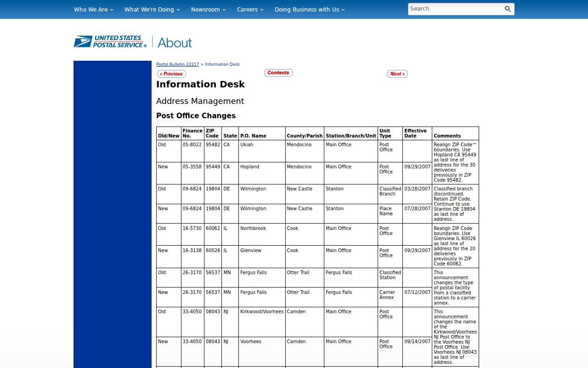This screenshot has width=588, height=368.
Task: Select the Finance No. column header
Action: coord(192,133)
